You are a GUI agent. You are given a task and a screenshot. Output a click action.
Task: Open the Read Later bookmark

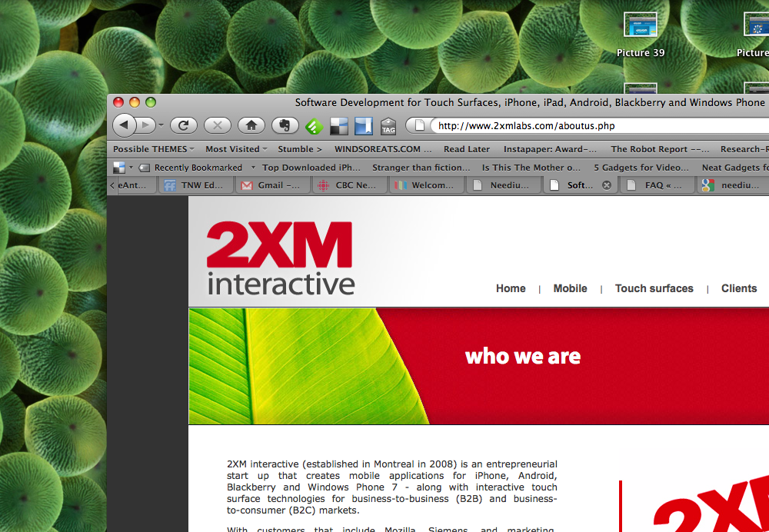coord(466,149)
